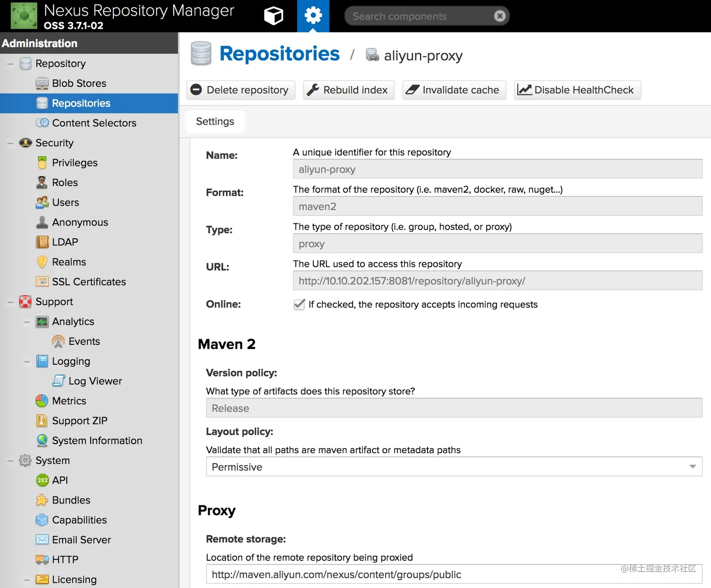The width and height of the screenshot is (711, 588).
Task: Click the System Information icon
Action: pyautogui.click(x=42, y=440)
